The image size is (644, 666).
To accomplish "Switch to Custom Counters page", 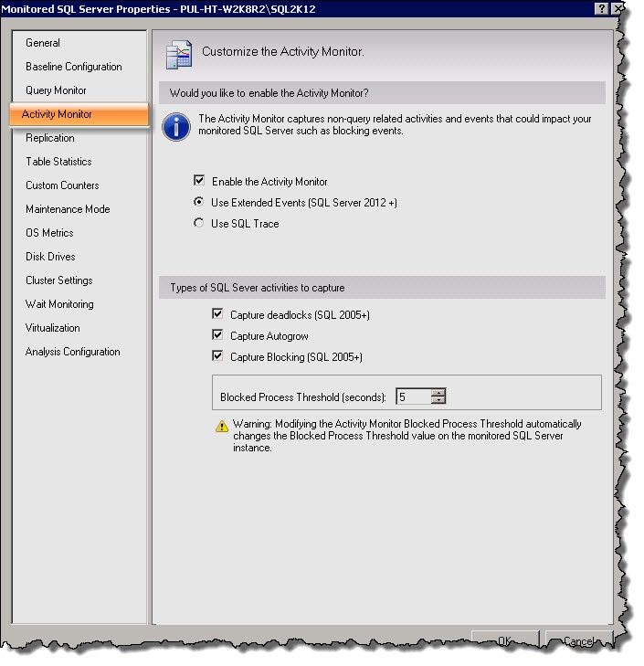I will (x=62, y=185).
